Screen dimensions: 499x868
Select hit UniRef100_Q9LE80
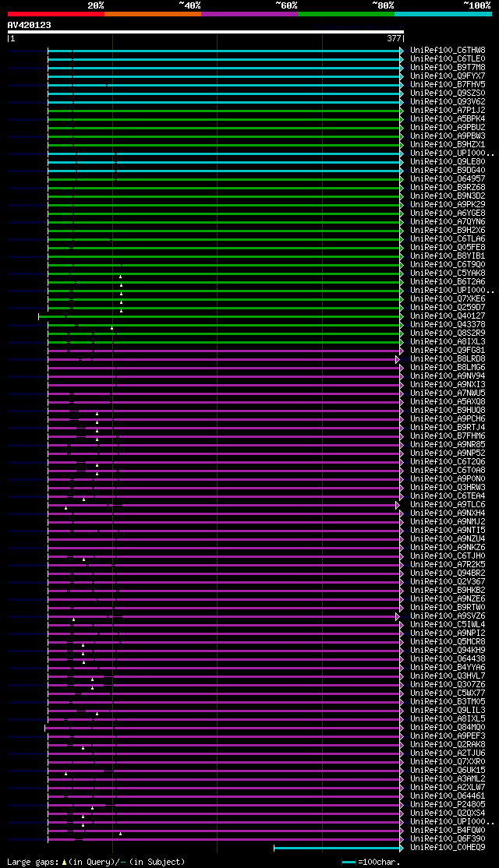click(x=448, y=161)
